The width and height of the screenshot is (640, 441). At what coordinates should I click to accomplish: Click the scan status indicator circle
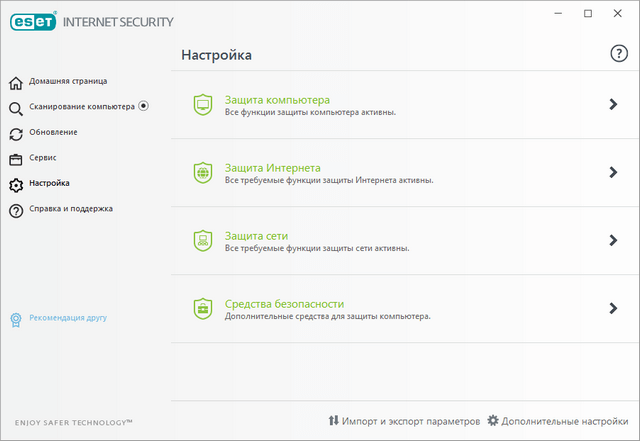pos(144,105)
